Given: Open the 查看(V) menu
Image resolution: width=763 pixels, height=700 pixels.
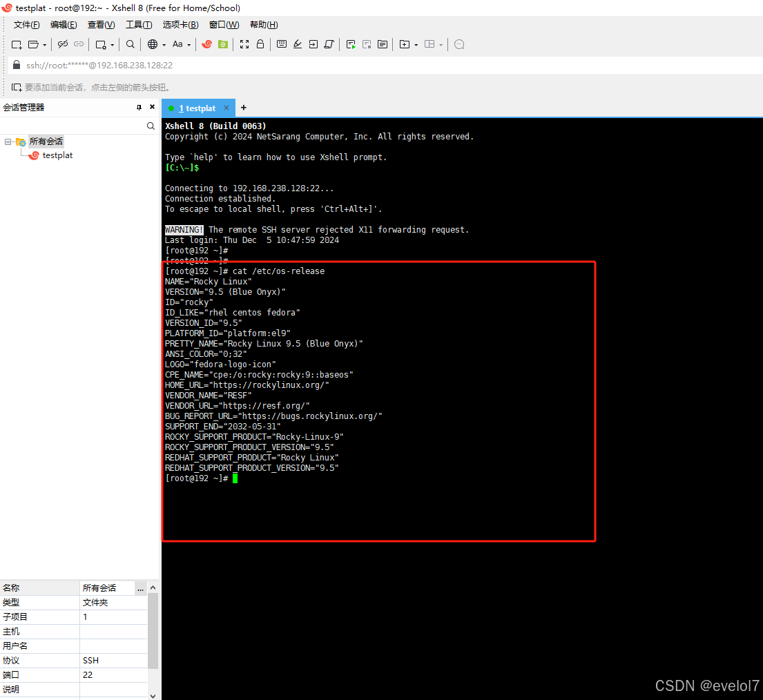Looking at the screenshot, I should point(102,25).
